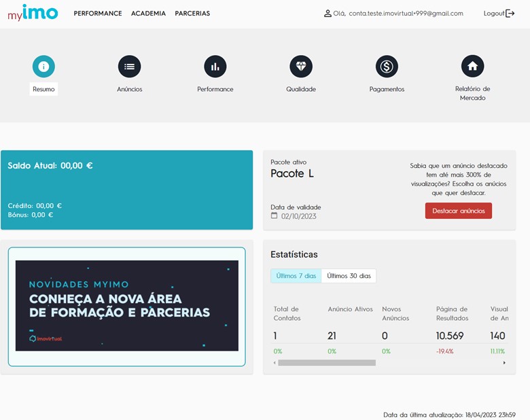Open the Performance bar chart icon

pos(215,67)
